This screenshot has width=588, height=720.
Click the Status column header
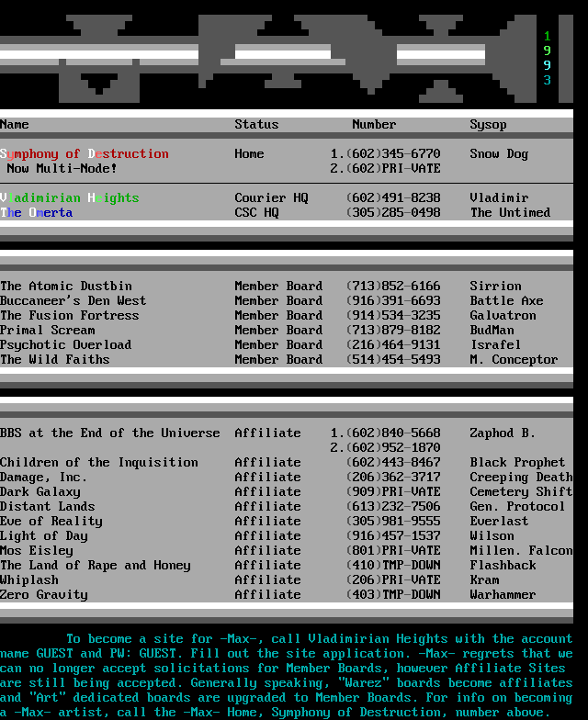point(256,125)
